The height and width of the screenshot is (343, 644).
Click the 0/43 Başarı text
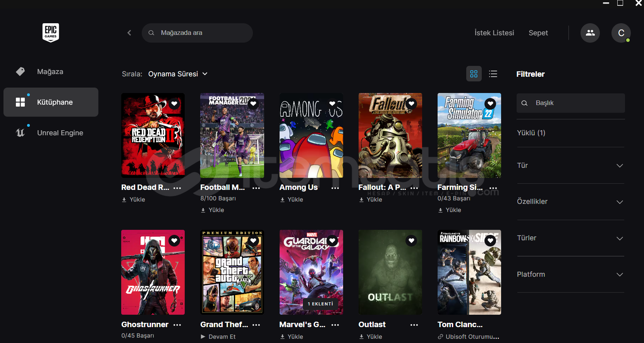pyautogui.click(x=454, y=198)
